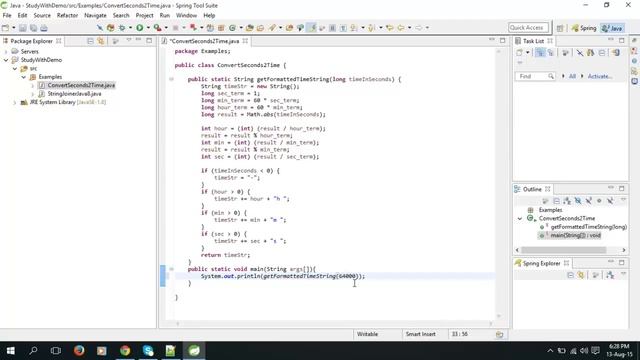Select StringJoinerJava8.java file

click(74, 94)
